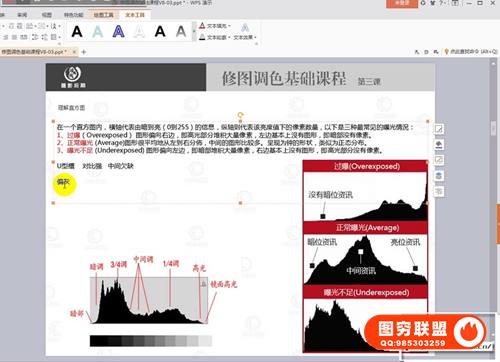Click the layer order quick icon beside slide
Image resolution: width=500 pixels, height=362 pixels.
(439, 176)
